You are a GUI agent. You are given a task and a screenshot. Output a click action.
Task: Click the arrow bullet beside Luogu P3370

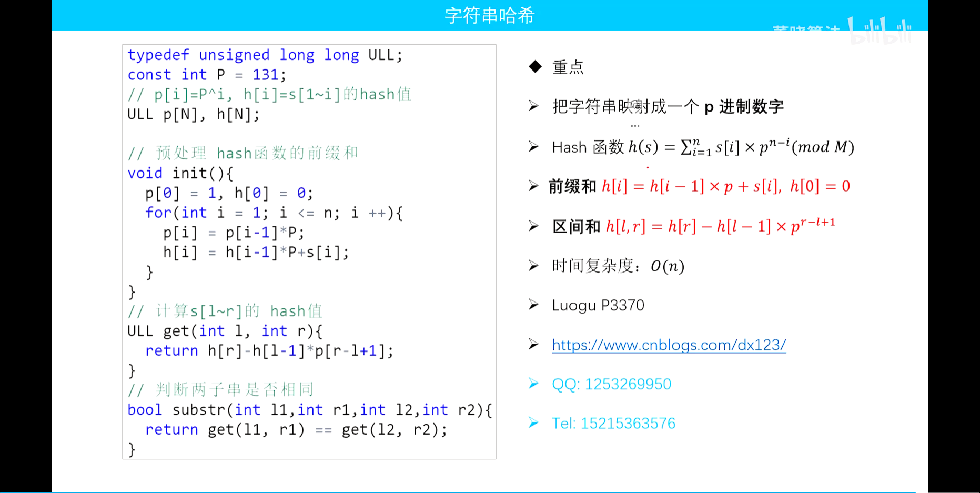click(x=534, y=305)
